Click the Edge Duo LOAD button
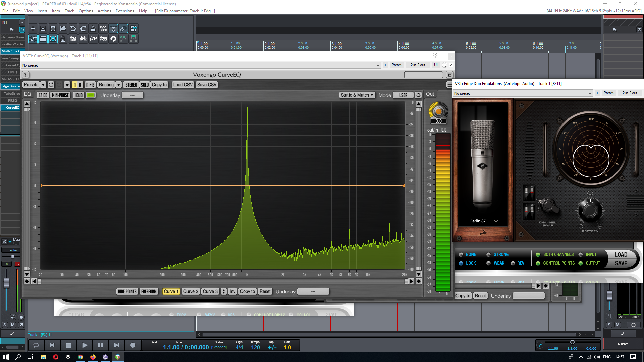The height and width of the screenshot is (362, 644). point(621,255)
